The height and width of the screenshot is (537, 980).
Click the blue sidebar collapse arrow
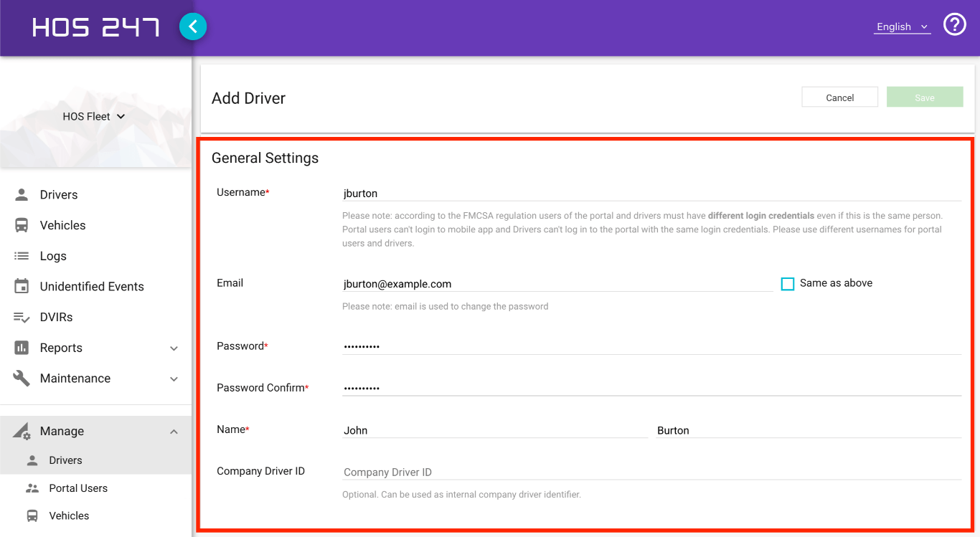pos(192,26)
